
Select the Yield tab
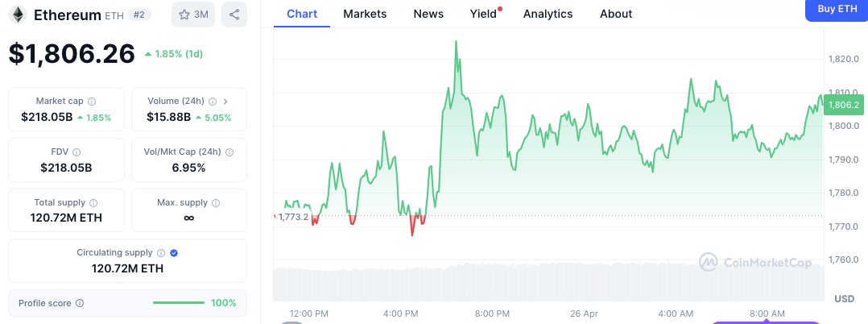click(483, 14)
